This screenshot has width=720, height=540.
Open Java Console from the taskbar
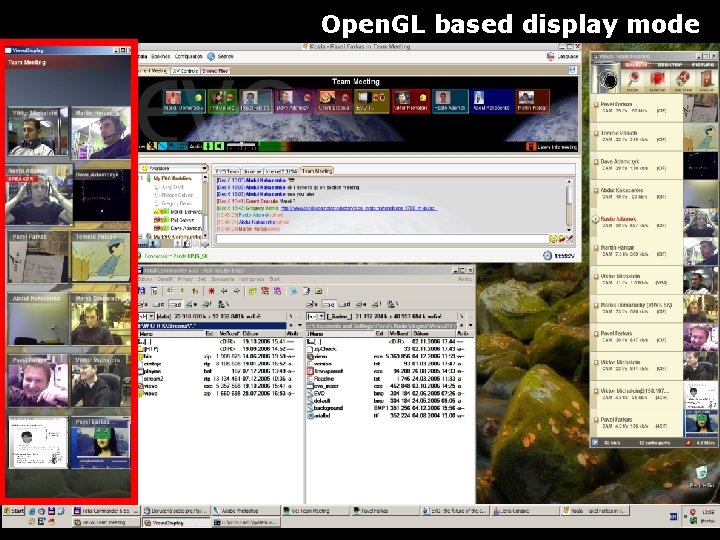[524, 511]
